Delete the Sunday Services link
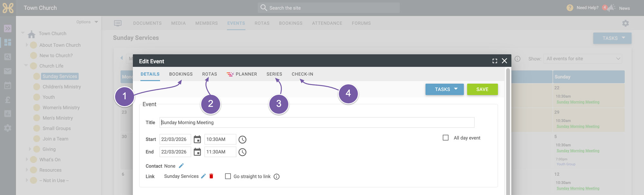The width and height of the screenshot is (644, 195). tap(211, 176)
